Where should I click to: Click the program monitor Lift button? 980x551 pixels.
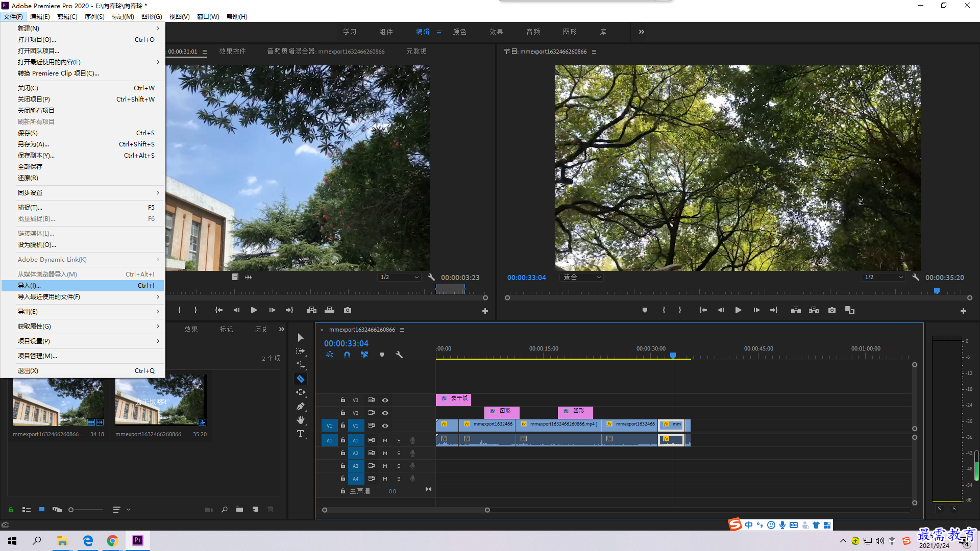pyautogui.click(x=796, y=310)
